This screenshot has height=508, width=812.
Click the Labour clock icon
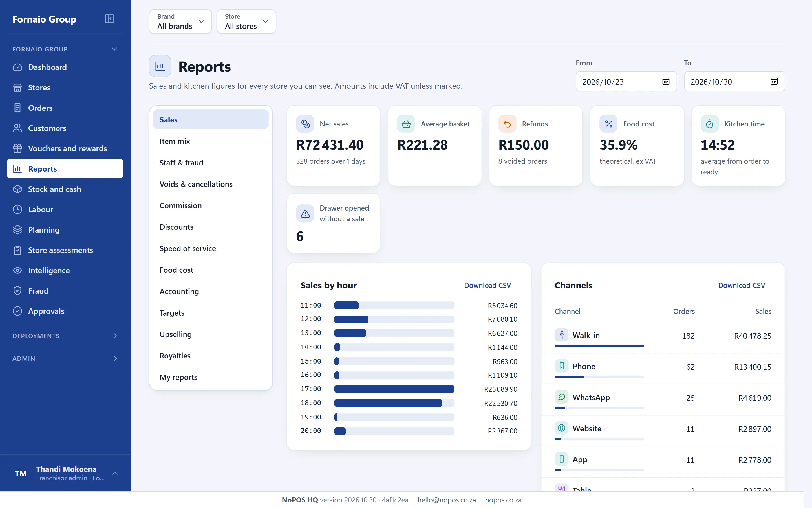pyautogui.click(x=17, y=210)
